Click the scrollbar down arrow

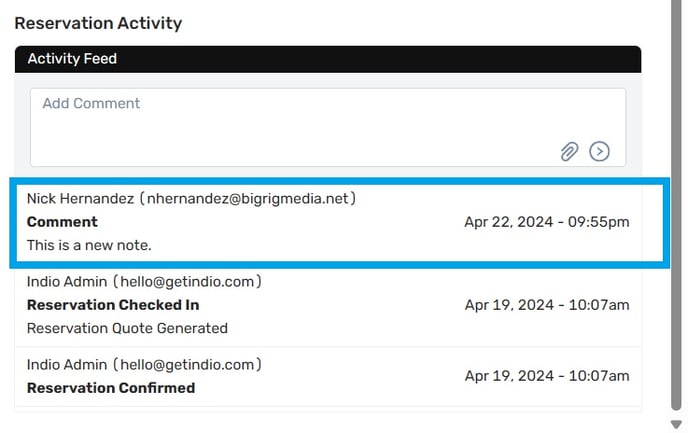click(676, 424)
